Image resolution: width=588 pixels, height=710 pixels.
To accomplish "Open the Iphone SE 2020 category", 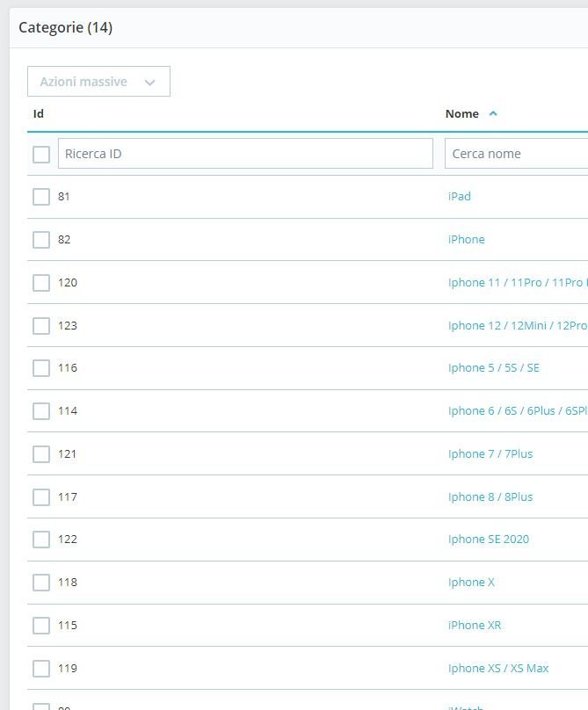I will point(489,539).
